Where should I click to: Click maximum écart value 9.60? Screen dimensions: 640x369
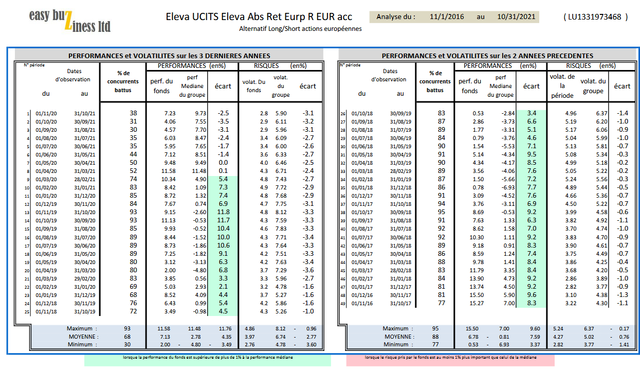coord(535,329)
